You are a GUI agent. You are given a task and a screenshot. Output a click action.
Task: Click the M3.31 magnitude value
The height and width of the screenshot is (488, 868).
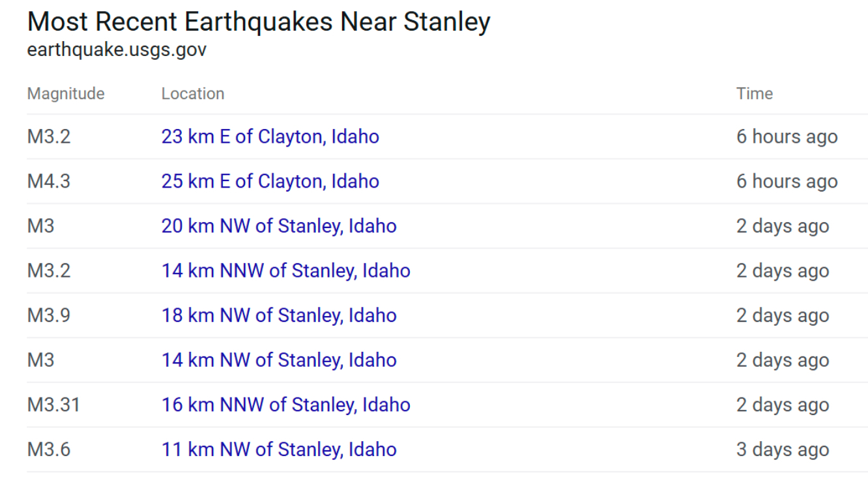click(53, 405)
